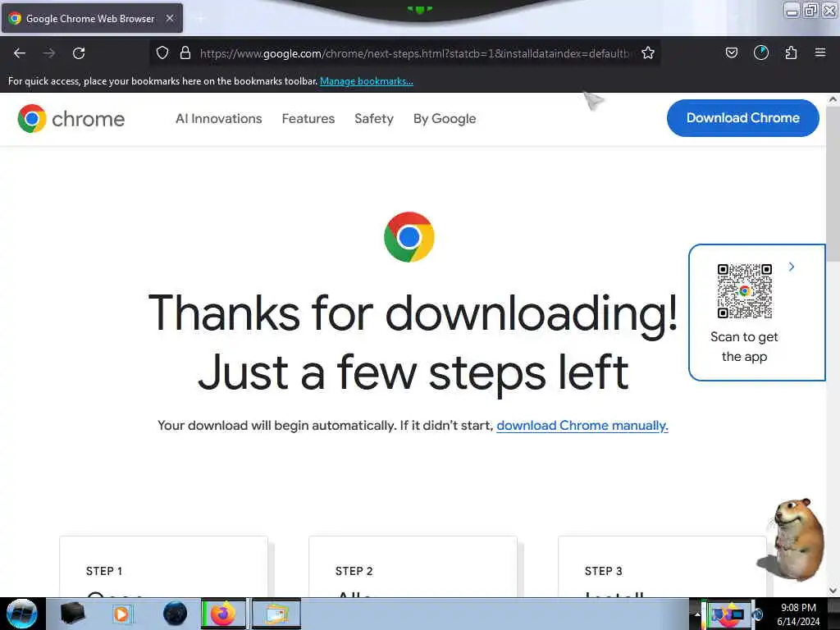This screenshot has width=840, height=630.
Task: Open the Windows Start orb
Action: (22, 614)
